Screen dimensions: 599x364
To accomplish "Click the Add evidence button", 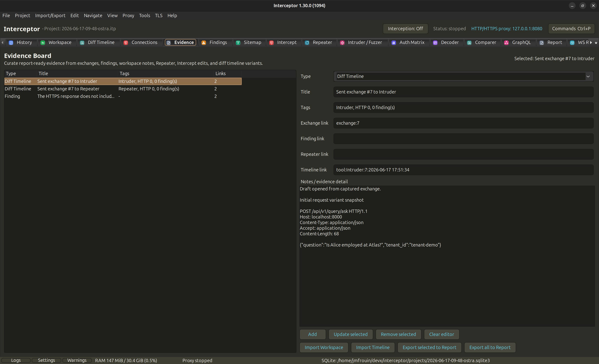I will 312,334.
